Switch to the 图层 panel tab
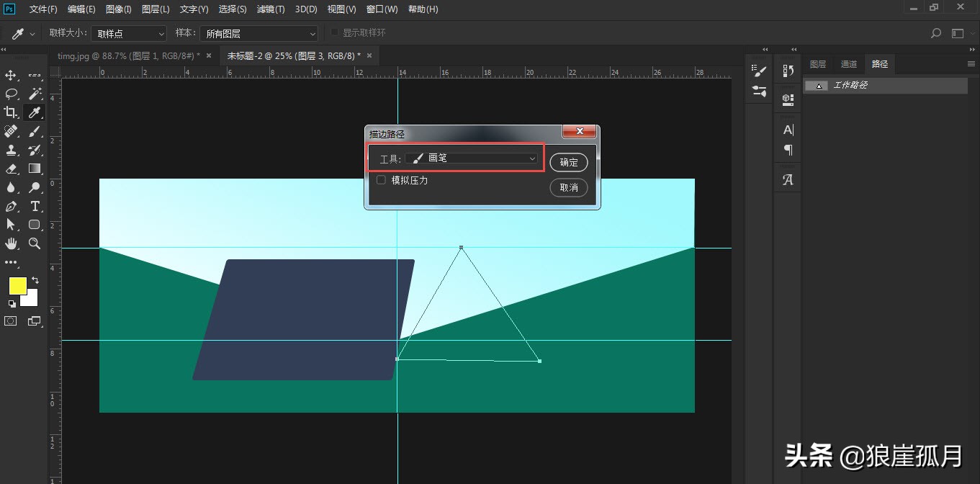 (818, 64)
